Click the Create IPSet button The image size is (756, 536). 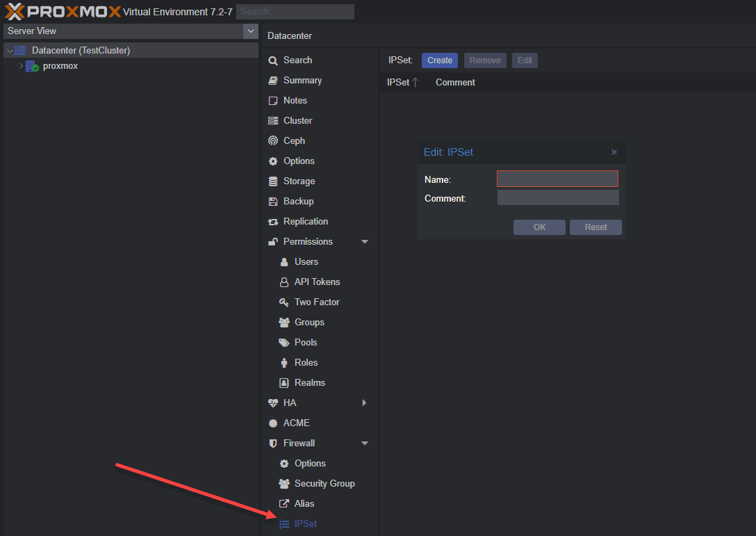point(440,60)
